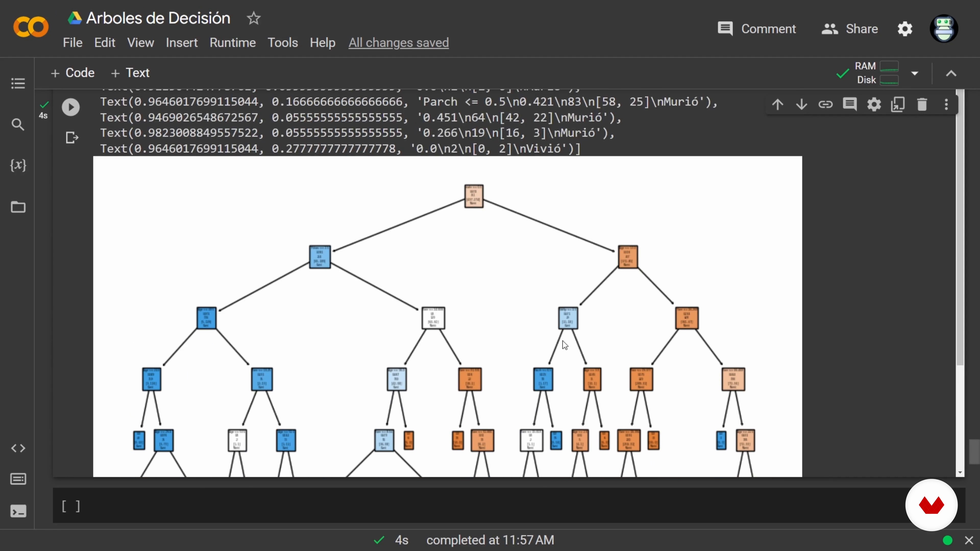980x551 pixels.
Task: Open the table of contents sidebar icon
Action: [18, 83]
